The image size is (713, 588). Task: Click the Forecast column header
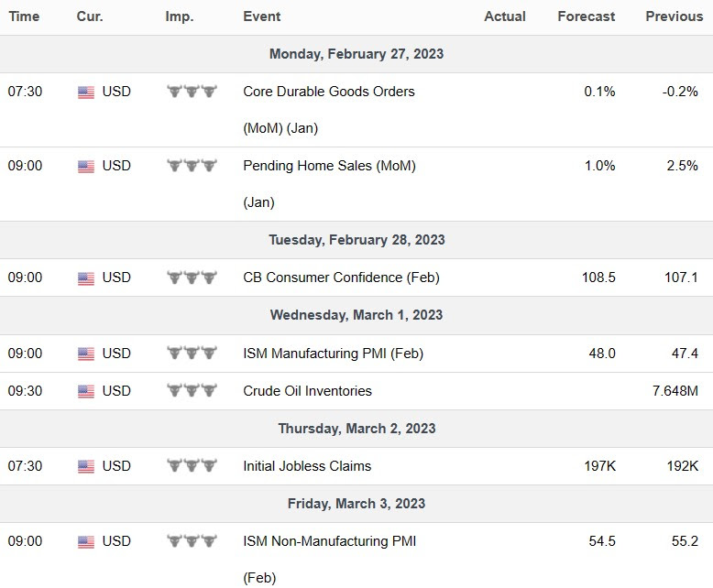pyautogui.click(x=587, y=16)
